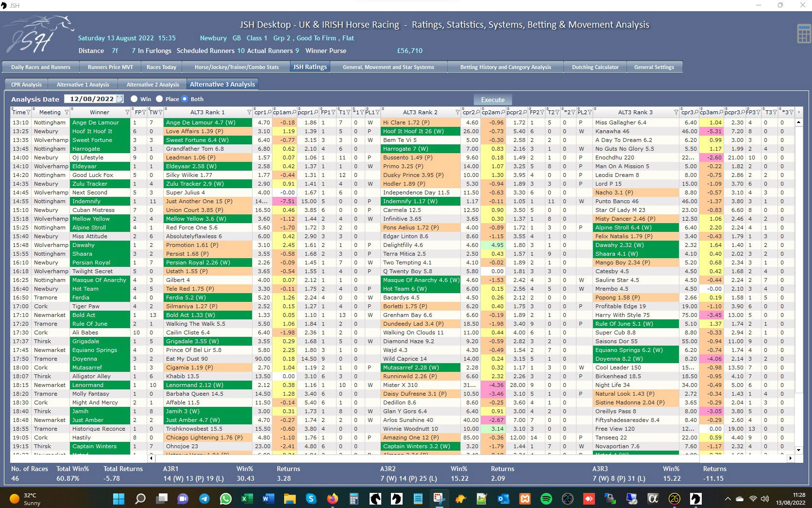Open the Races Today tab
This screenshot has height=508, width=812.
161,67
